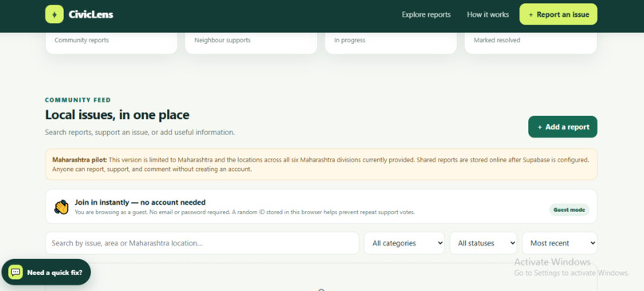Expand the All statuses dropdown
The height and width of the screenshot is (291, 644).
[483, 243]
